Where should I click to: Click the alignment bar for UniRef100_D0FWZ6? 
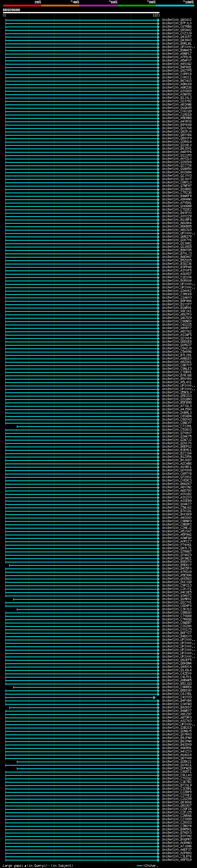pos(88,768)
